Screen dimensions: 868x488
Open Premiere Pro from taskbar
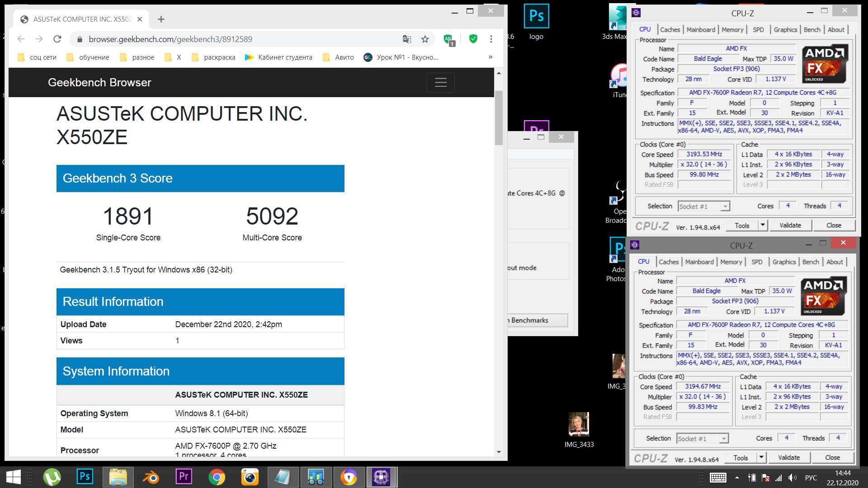pos(184,477)
